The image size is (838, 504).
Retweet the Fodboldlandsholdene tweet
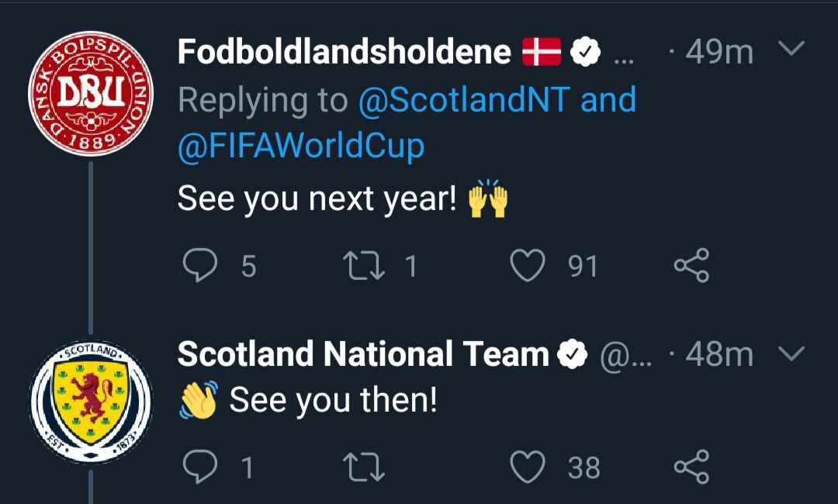tap(363, 266)
